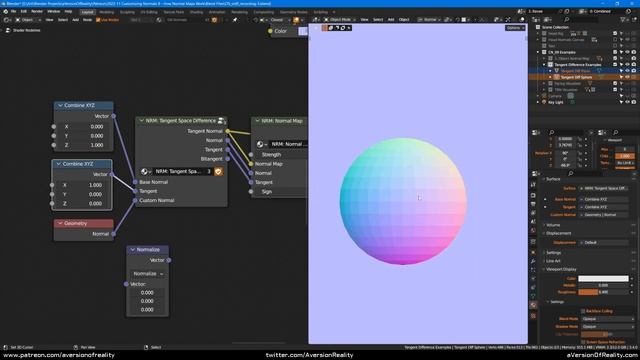Switch to the Layout workspace tab
The image size is (640, 360).
click(87, 12)
